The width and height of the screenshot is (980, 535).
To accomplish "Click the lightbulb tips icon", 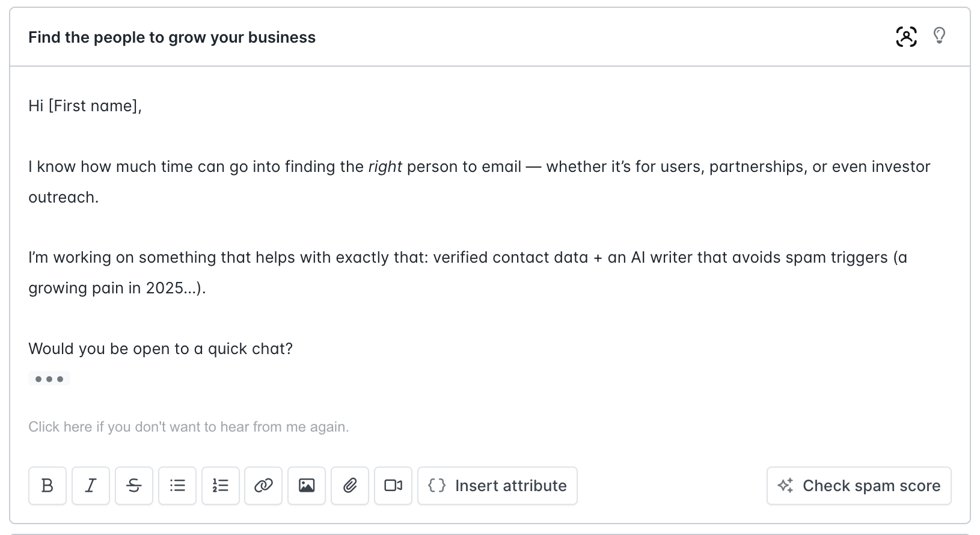I will coord(940,36).
